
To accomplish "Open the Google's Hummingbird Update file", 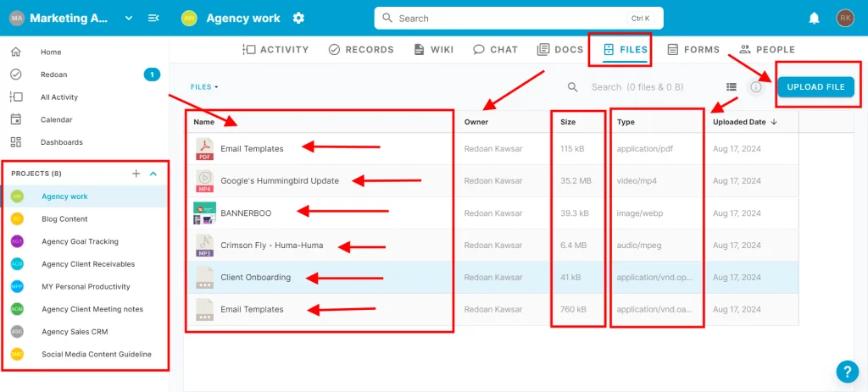I will click(x=279, y=180).
